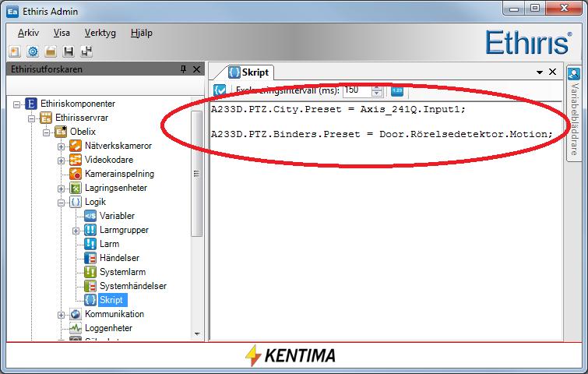Click the save-all toolbar icon
The width and height of the screenshot is (588, 374).
86,51
